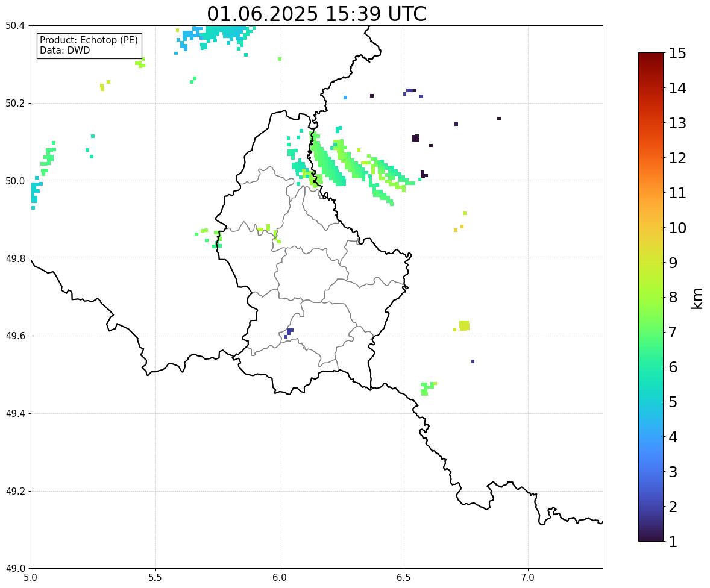Select colorbar tick label "12"
This screenshot has height=588, width=710.
click(x=677, y=158)
